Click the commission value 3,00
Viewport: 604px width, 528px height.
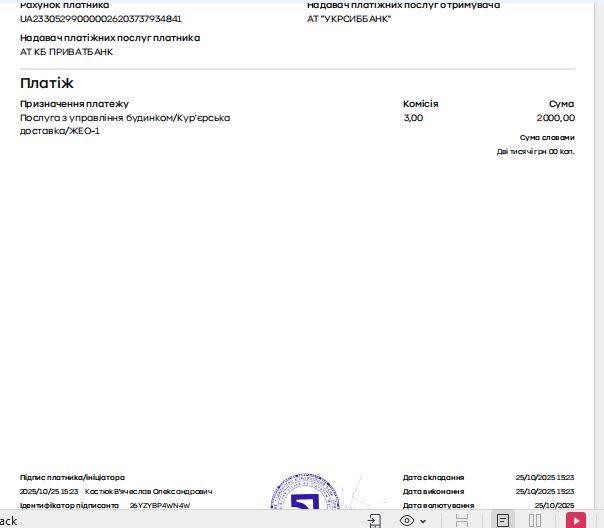(x=413, y=118)
